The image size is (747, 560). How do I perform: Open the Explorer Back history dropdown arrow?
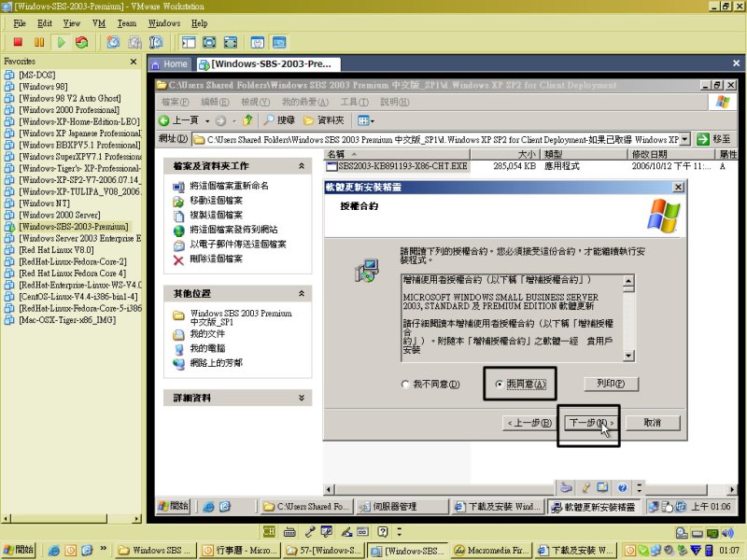[207, 121]
